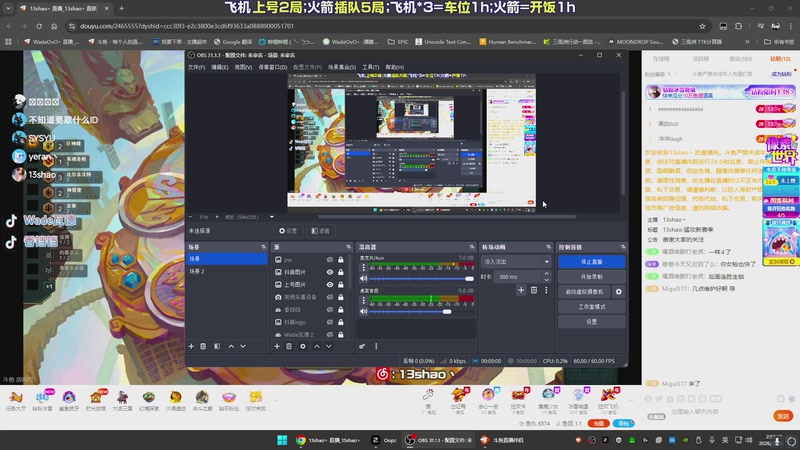
Task: Click 开始录制 start recording button
Action: (591, 277)
